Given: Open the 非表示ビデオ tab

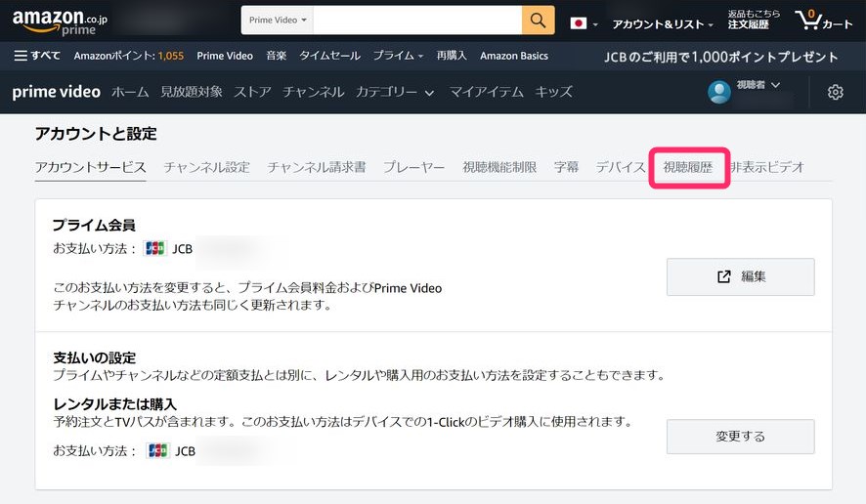Looking at the screenshot, I should pos(766,167).
